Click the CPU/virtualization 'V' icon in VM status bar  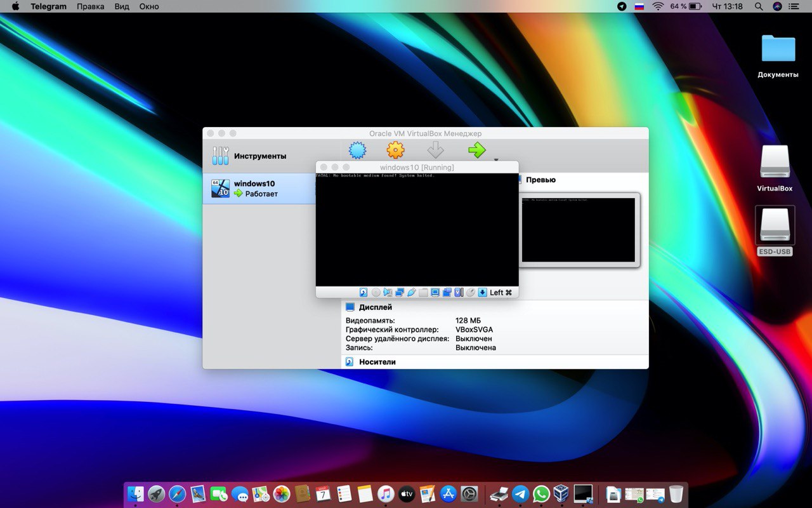point(459,293)
